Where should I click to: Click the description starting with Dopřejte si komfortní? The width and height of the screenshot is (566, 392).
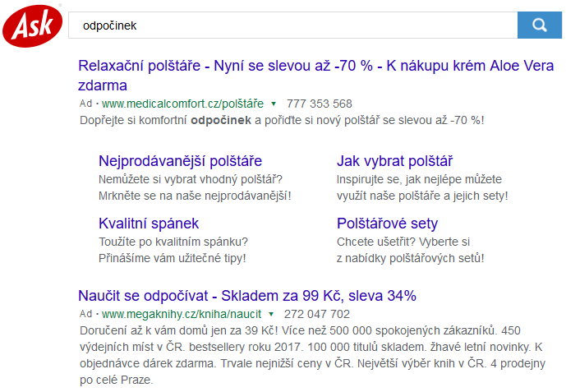(x=282, y=120)
